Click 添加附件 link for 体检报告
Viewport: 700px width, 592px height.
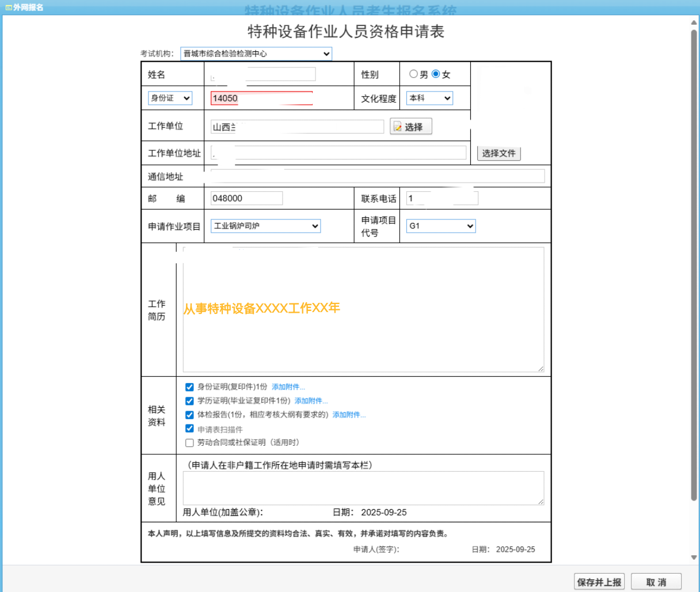[349, 415]
